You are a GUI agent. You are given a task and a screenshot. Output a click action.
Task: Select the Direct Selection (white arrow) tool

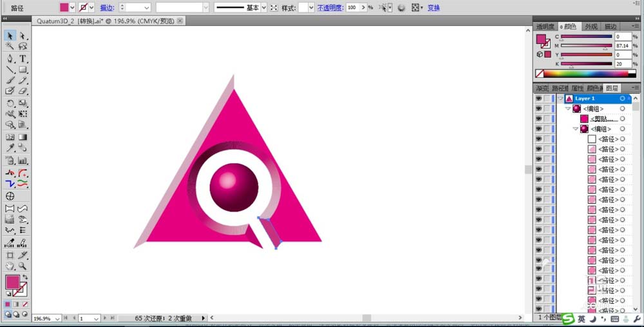[x=23, y=35]
